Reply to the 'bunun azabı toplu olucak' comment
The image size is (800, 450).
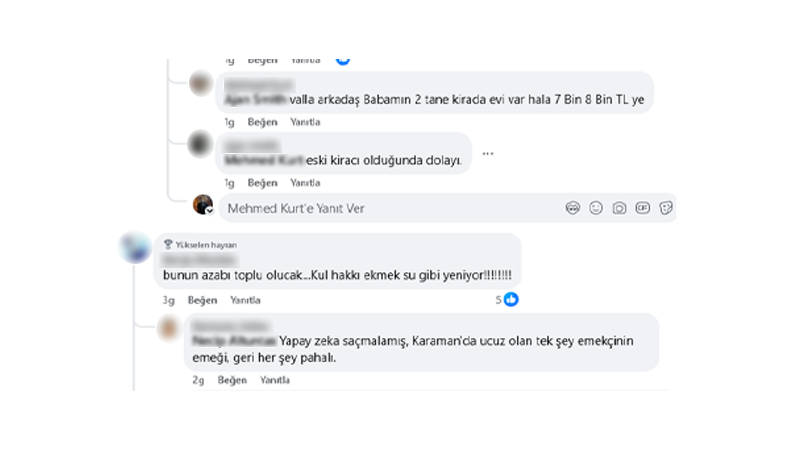point(245,300)
